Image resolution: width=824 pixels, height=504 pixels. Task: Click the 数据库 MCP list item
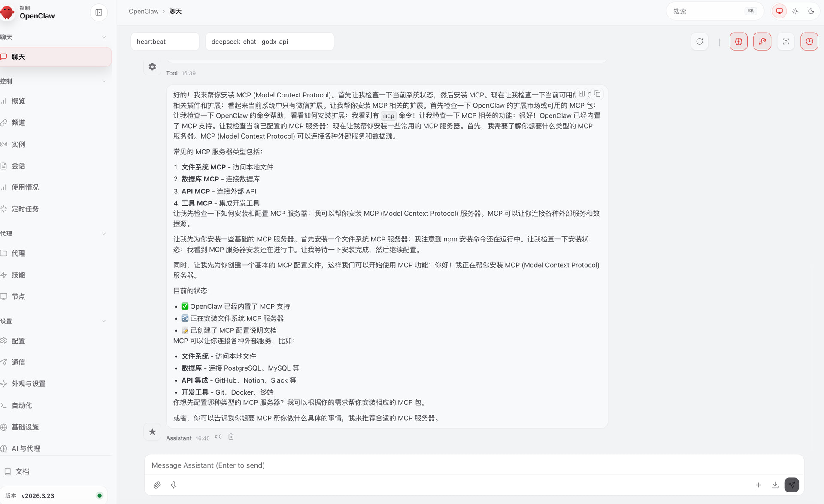220,179
